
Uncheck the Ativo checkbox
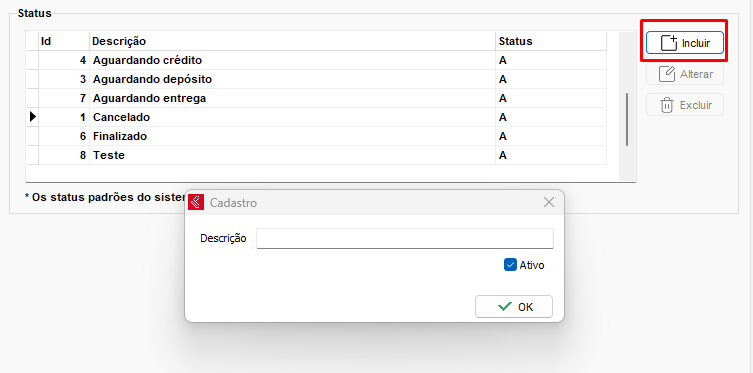click(510, 265)
